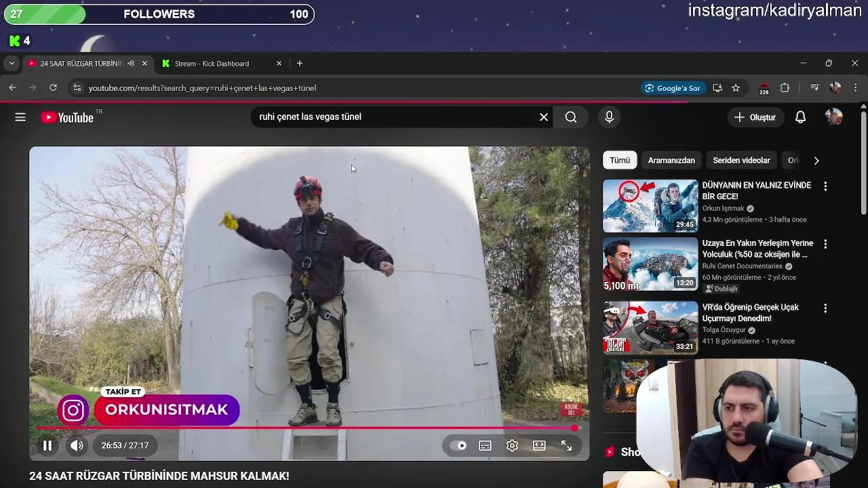Viewport: 868px width, 488px height.
Task: Click the Dublajlı badge on Uzaya video
Action: (721, 289)
